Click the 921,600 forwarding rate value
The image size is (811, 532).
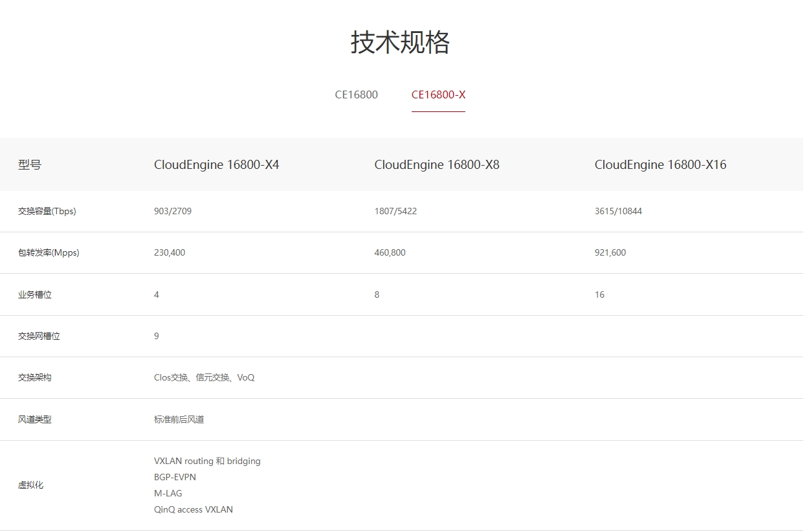click(x=610, y=252)
